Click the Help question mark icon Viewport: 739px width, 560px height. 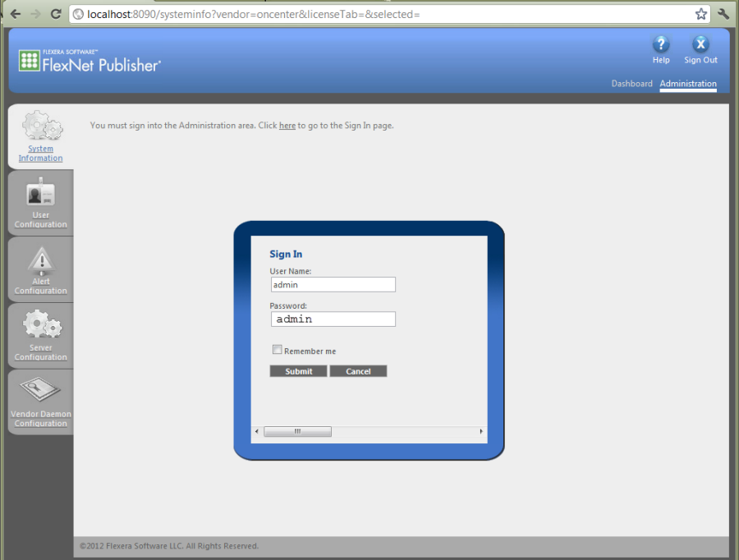point(661,44)
